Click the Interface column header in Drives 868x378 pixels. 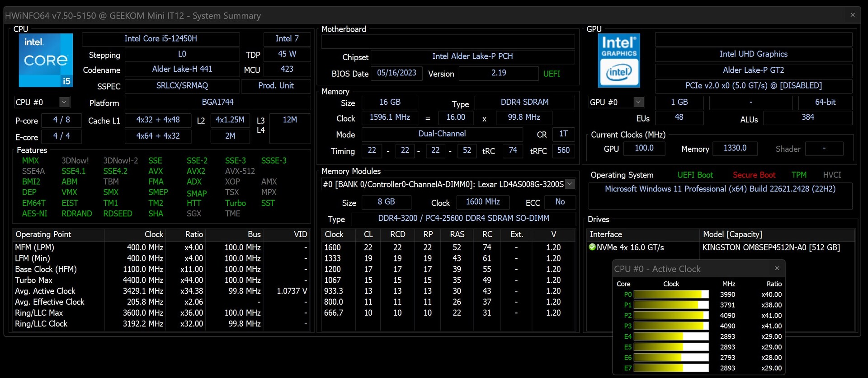[606, 234]
